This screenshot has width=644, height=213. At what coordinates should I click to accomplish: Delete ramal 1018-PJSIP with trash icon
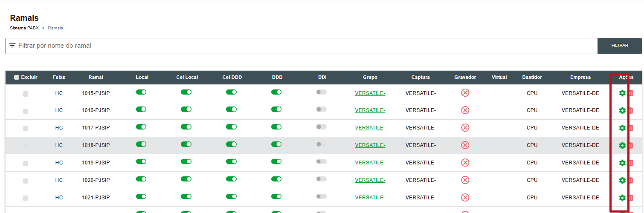point(631,145)
